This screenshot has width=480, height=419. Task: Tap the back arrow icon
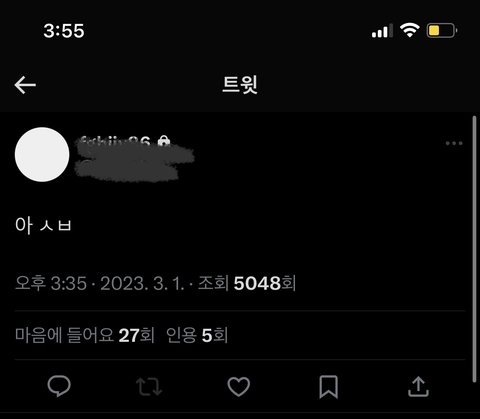[x=25, y=85]
